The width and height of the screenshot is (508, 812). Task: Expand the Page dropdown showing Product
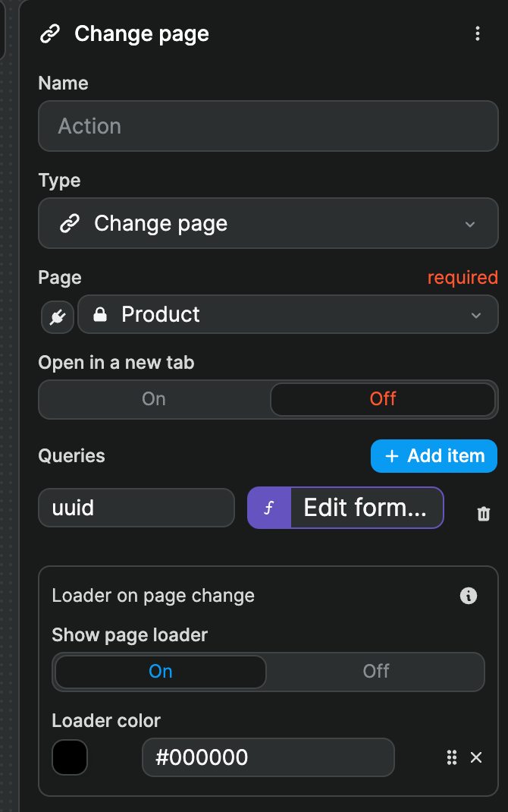click(x=288, y=314)
